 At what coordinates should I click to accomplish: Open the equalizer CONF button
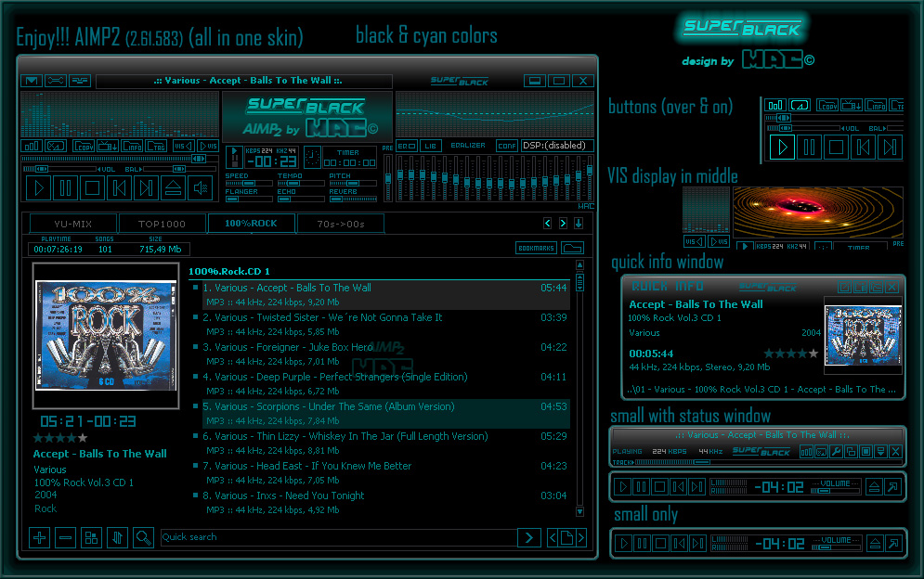pos(506,146)
